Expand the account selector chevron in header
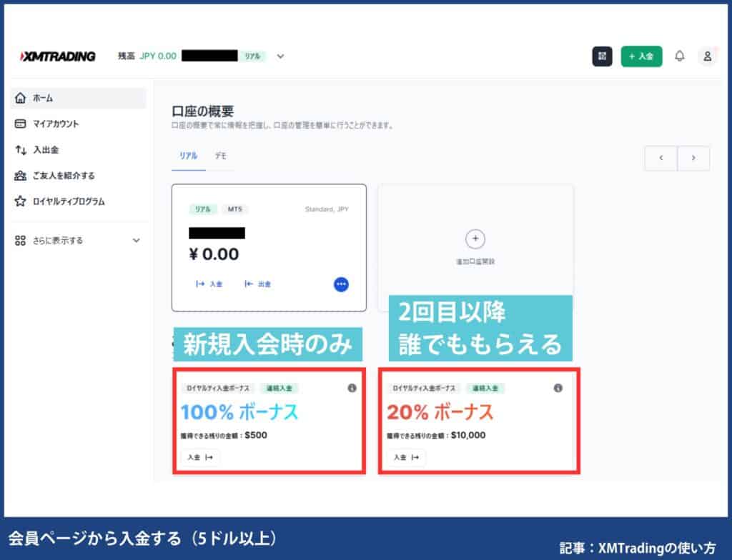This screenshot has width=732, height=560. point(280,56)
